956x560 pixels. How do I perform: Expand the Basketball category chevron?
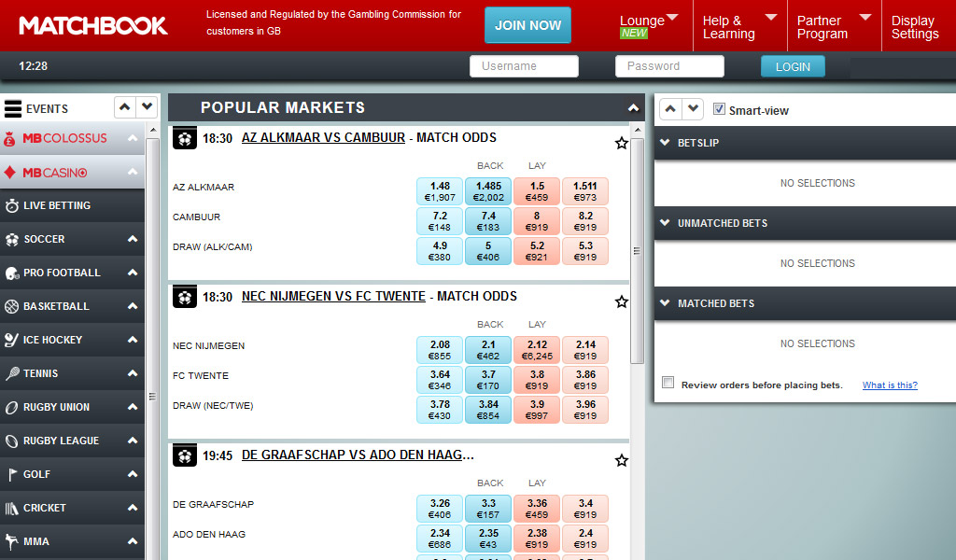tap(133, 306)
